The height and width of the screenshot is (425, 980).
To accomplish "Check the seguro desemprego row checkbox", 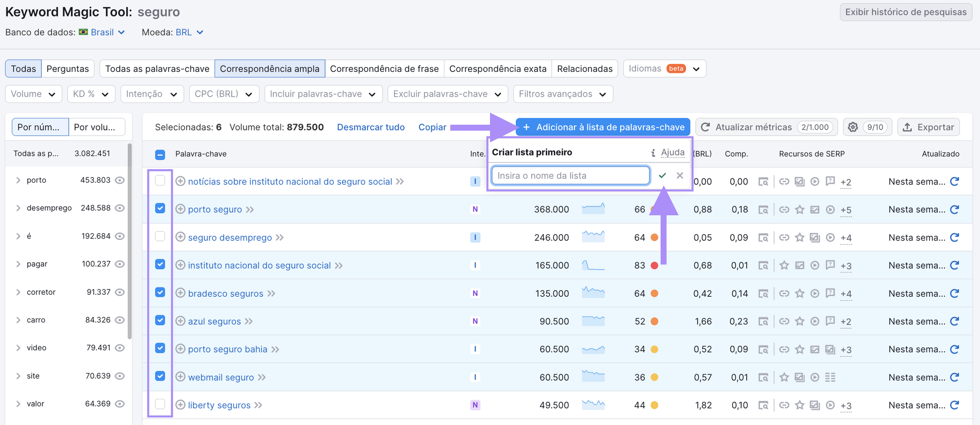I will pyautogui.click(x=160, y=237).
